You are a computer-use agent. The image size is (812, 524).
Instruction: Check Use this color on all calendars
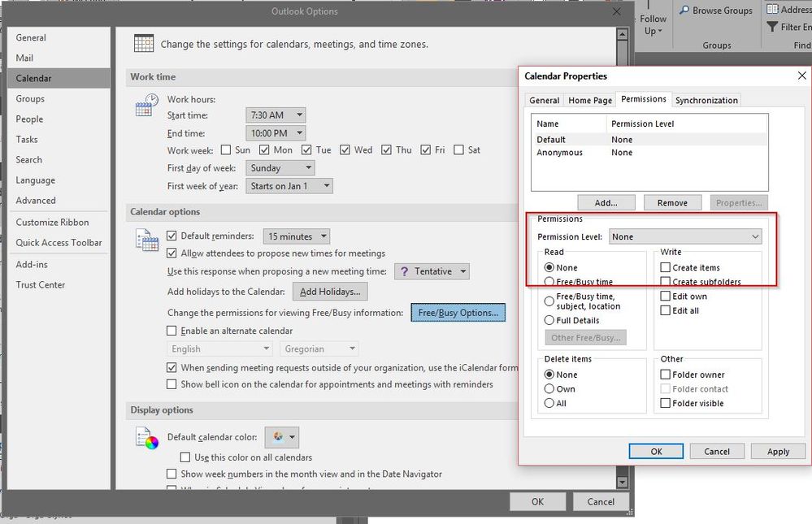185,457
